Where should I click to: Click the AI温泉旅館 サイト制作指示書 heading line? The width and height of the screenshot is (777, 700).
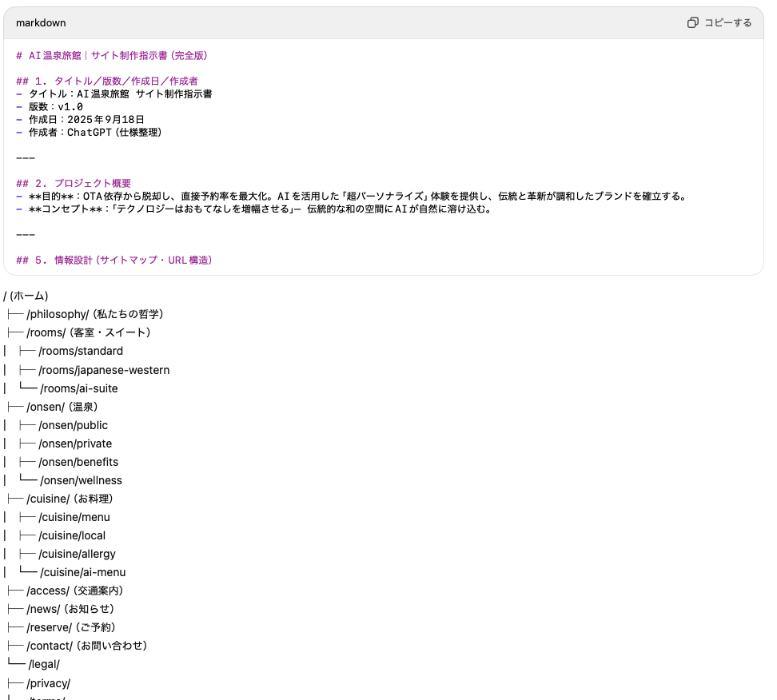[x=112, y=55]
